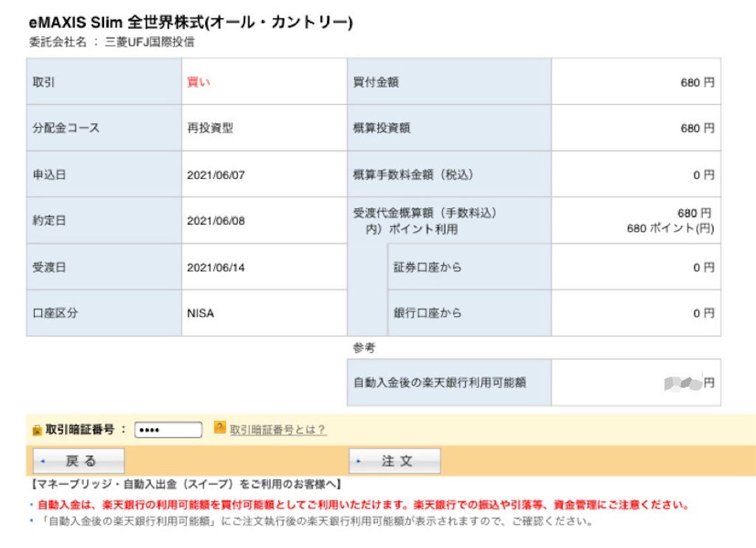The height and width of the screenshot is (548, 756).
Task: Click the 内）ポイント利用 label
Action: [412, 229]
